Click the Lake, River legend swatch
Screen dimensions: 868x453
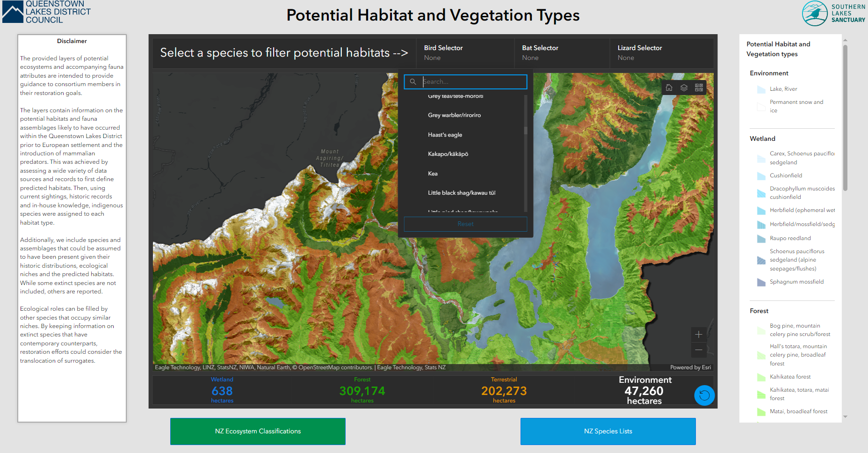[761, 89]
